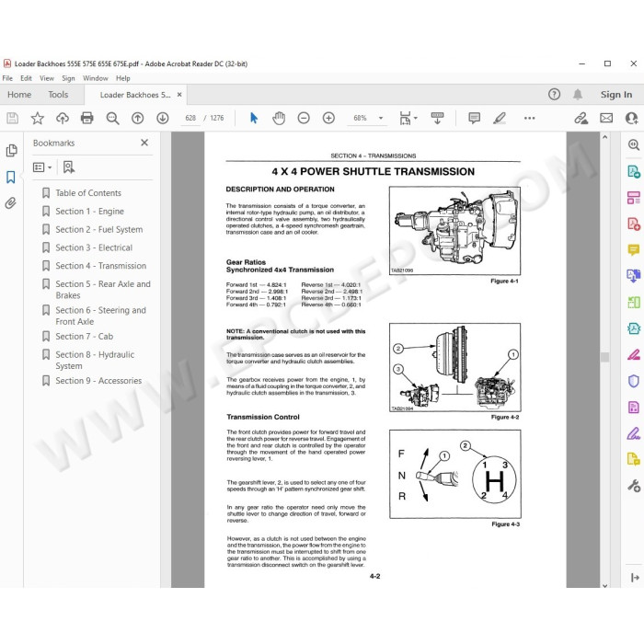Switch to the Home tab

click(19, 95)
